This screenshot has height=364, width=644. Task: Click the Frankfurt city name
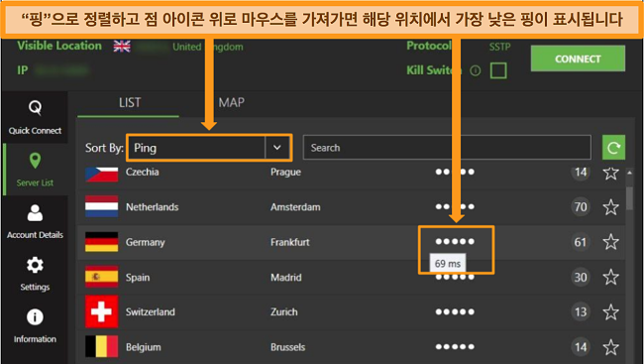[x=290, y=242]
